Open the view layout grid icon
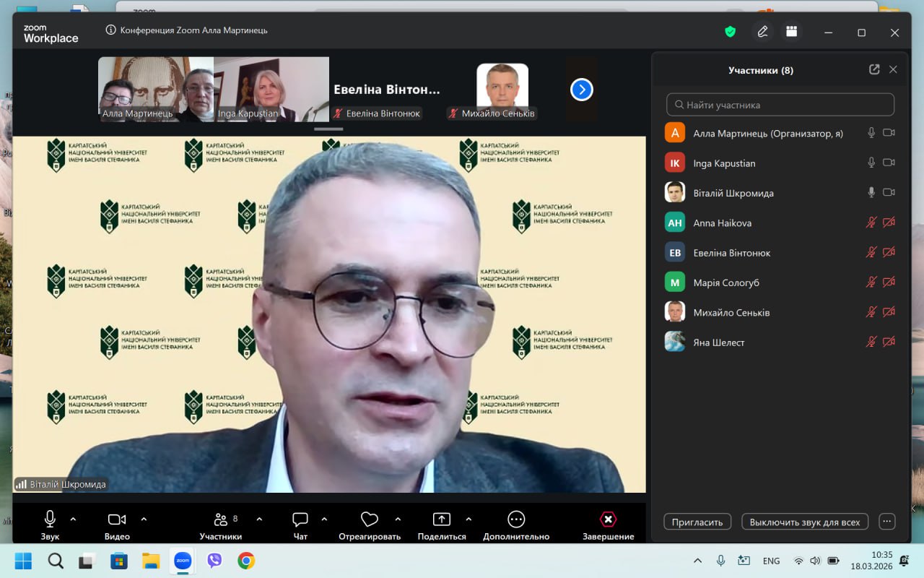This screenshot has width=924, height=578. click(792, 32)
